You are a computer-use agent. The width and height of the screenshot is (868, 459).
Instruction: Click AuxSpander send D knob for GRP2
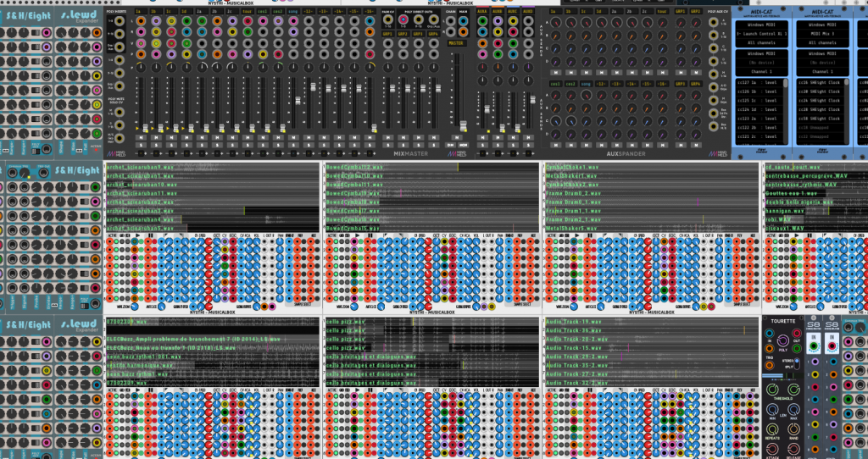click(695, 61)
